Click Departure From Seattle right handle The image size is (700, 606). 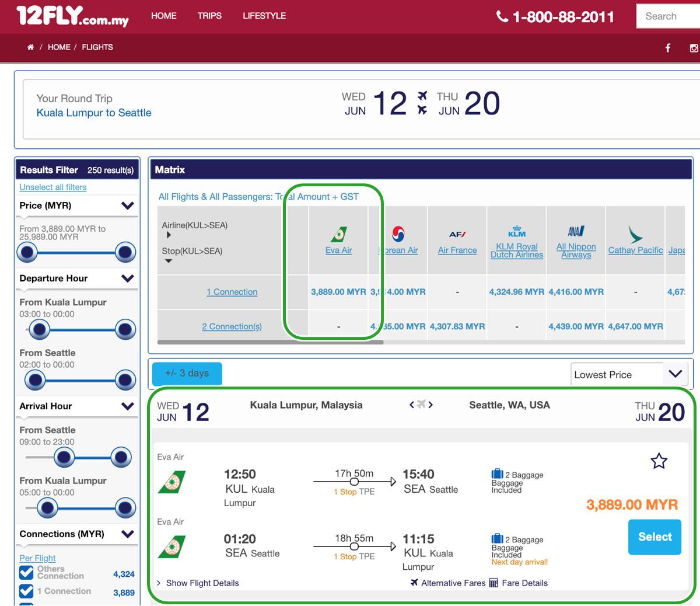click(125, 381)
